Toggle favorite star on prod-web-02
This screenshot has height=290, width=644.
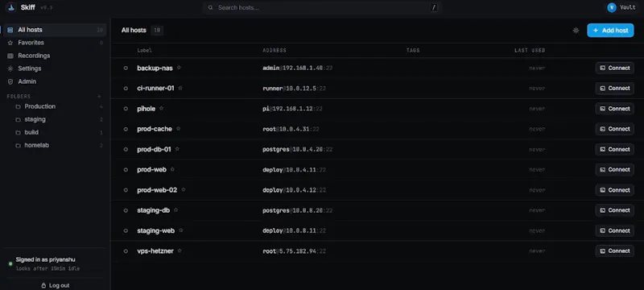click(x=184, y=190)
